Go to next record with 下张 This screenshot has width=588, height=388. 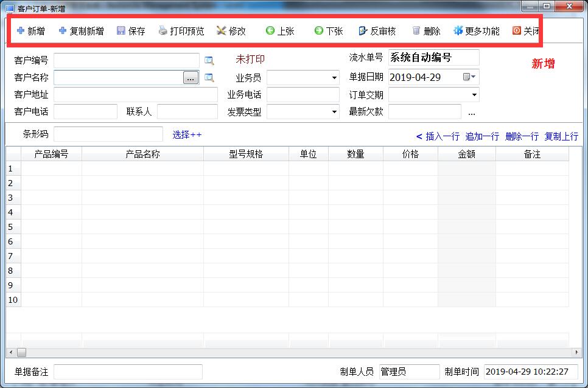pos(329,31)
